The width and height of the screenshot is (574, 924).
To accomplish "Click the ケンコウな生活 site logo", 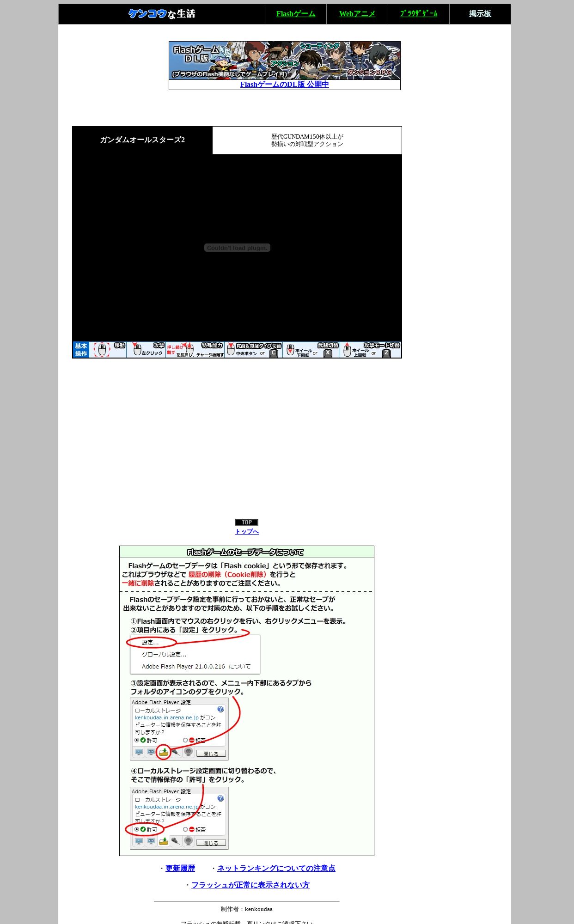I will pos(162,14).
